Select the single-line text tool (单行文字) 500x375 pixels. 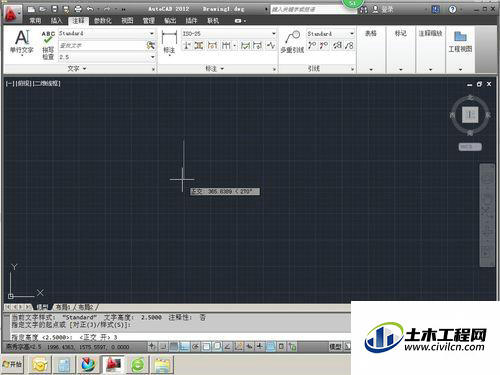coord(22,42)
